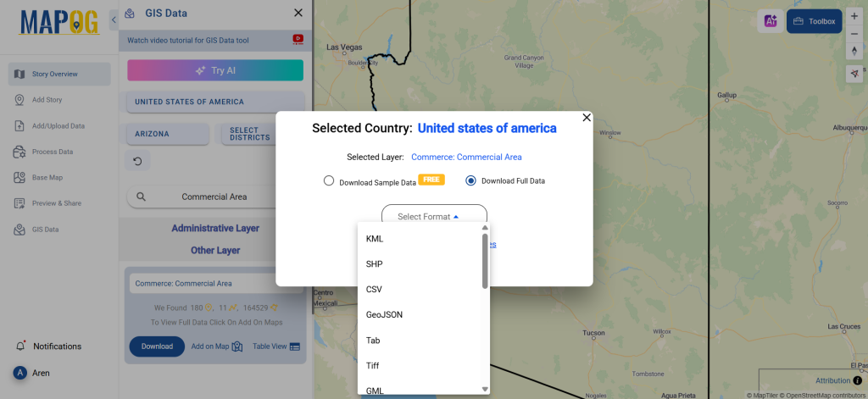Viewport: 868px width, 399px height.
Task: Collapse the GIS Data side panel
Action: 114,19
